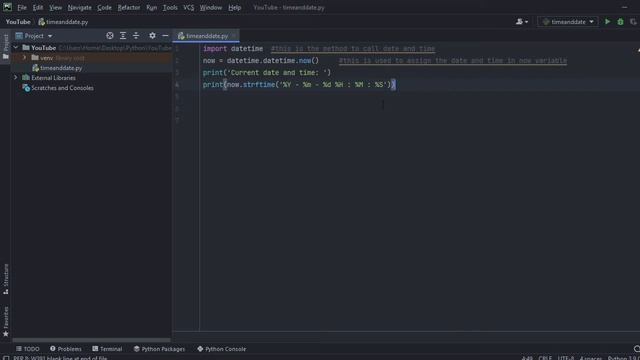Click the Expand All icon in Project panel
Screen dimensions: 640x360
coord(123,36)
